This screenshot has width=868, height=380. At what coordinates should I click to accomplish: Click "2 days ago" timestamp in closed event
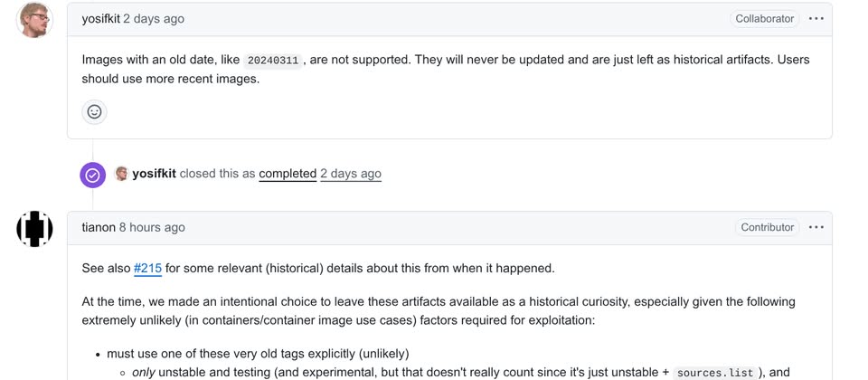[351, 174]
